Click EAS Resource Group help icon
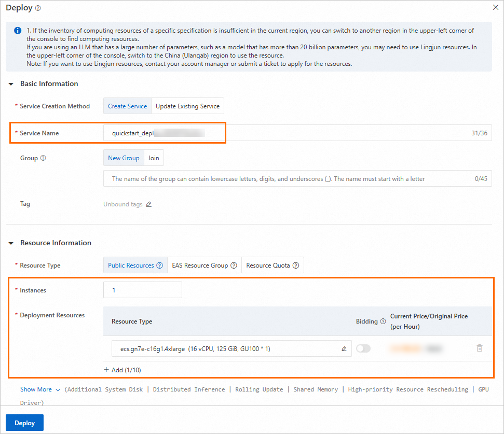This screenshot has width=504, height=434. tap(234, 265)
